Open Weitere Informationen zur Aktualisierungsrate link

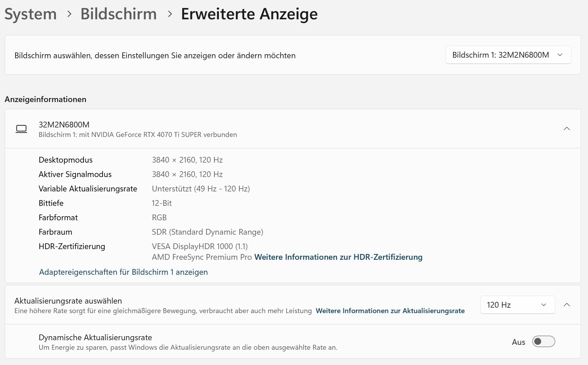tap(390, 311)
